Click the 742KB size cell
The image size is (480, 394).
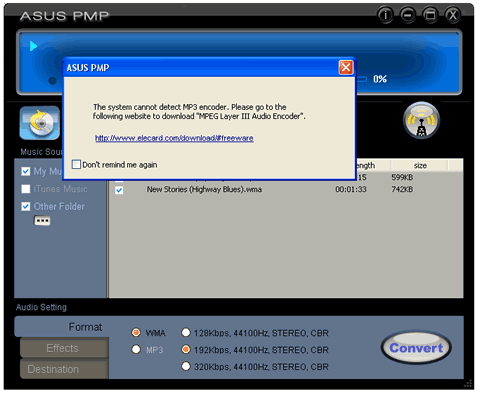402,189
